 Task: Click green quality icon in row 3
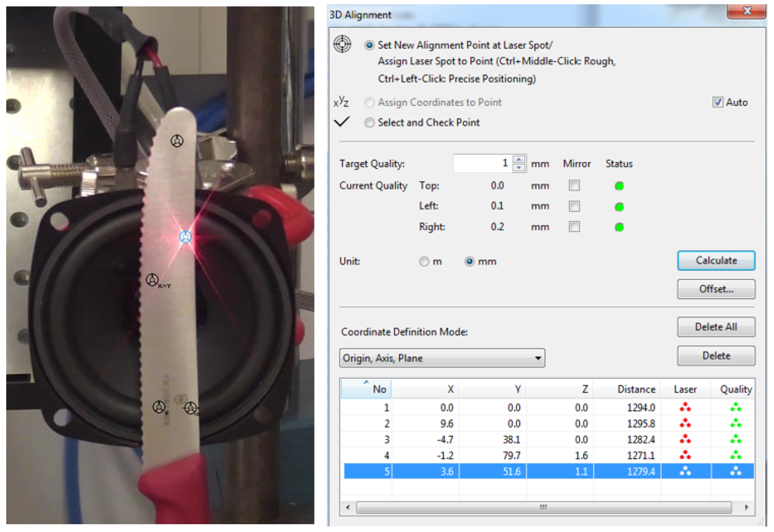coord(735,439)
